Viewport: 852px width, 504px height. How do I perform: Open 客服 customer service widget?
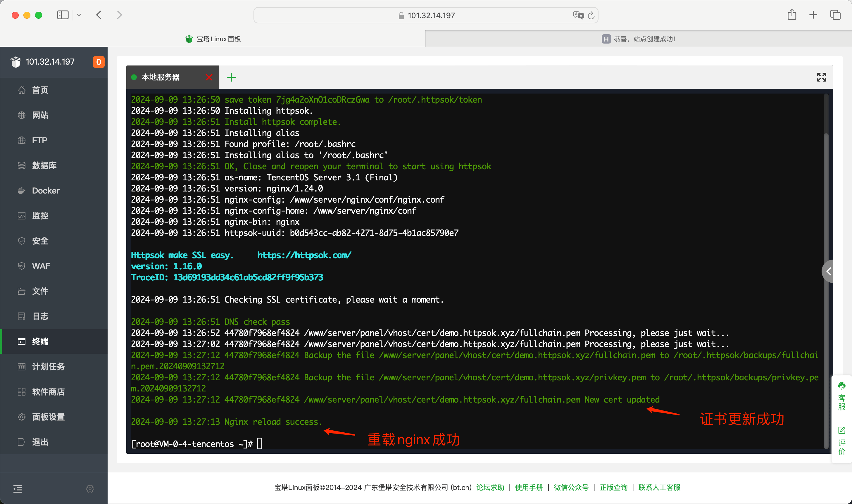pyautogui.click(x=842, y=396)
